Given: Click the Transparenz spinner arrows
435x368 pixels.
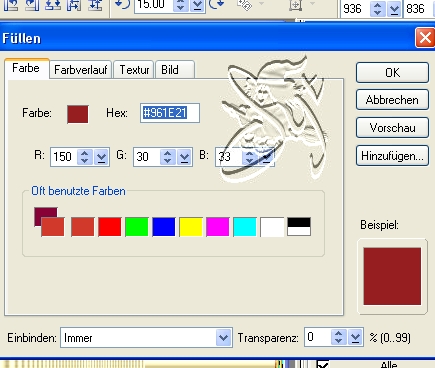Looking at the screenshot, I should (x=338, y=338).
